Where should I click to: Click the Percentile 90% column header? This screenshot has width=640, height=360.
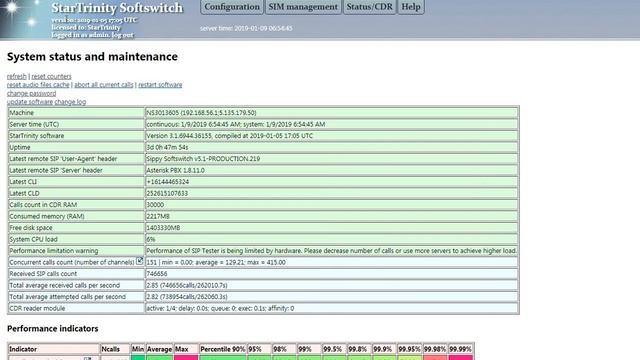(x=222, y=349)
